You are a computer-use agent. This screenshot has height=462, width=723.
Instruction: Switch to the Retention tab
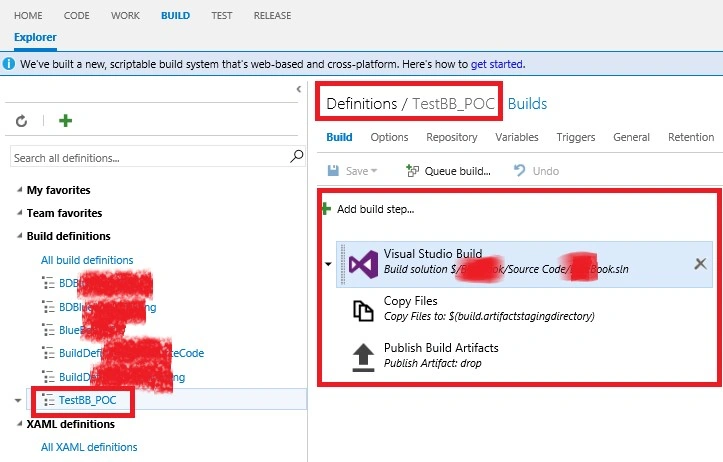[691, 137]
